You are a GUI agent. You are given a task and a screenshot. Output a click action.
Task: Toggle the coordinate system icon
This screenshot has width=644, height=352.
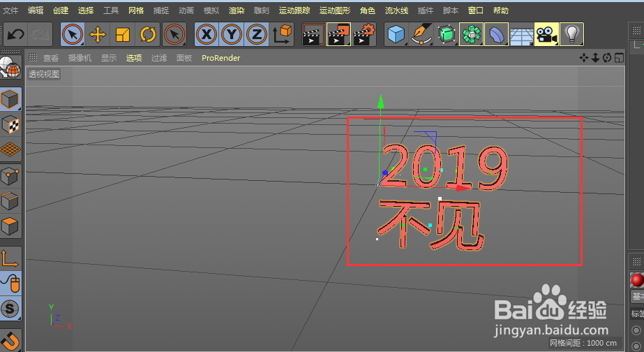[x=282, y=34]
